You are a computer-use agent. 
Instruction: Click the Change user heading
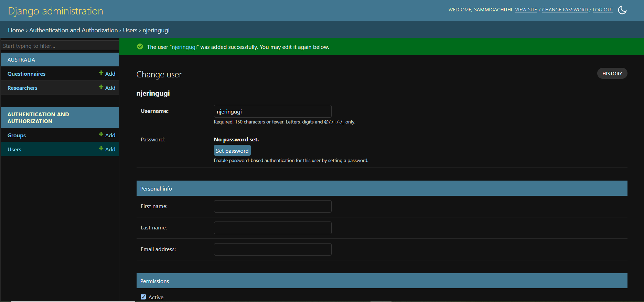point(159,75)
